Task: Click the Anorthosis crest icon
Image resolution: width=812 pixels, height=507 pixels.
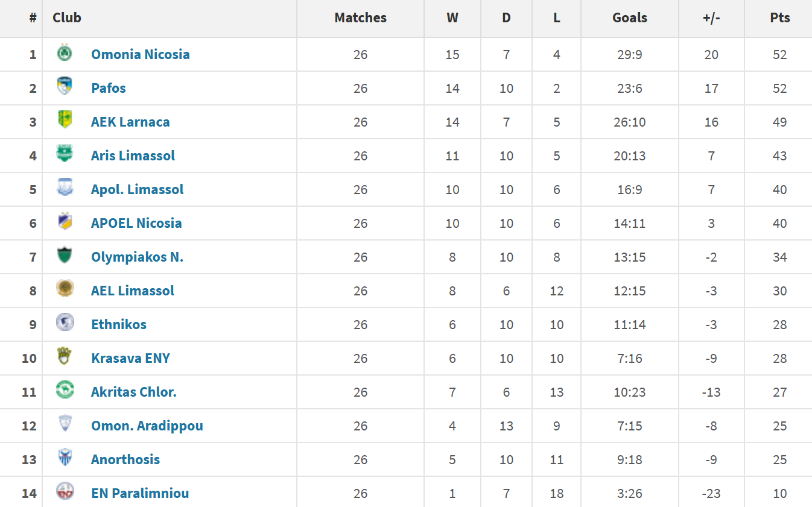Action: 65,459
